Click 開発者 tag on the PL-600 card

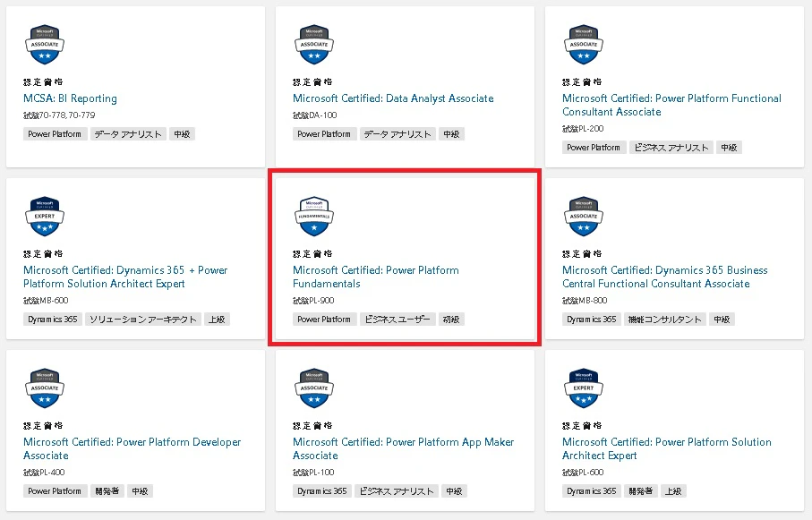tap(641, 491)
